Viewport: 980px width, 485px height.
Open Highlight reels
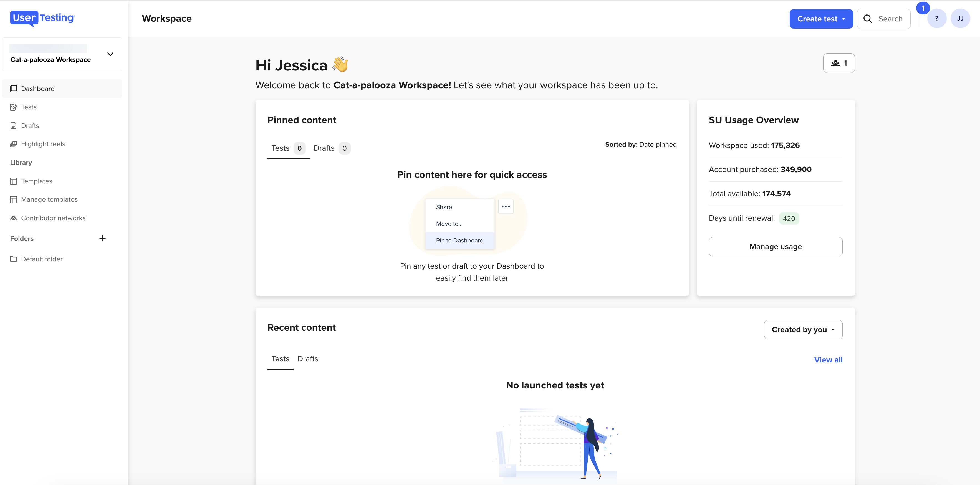(43, 144)
